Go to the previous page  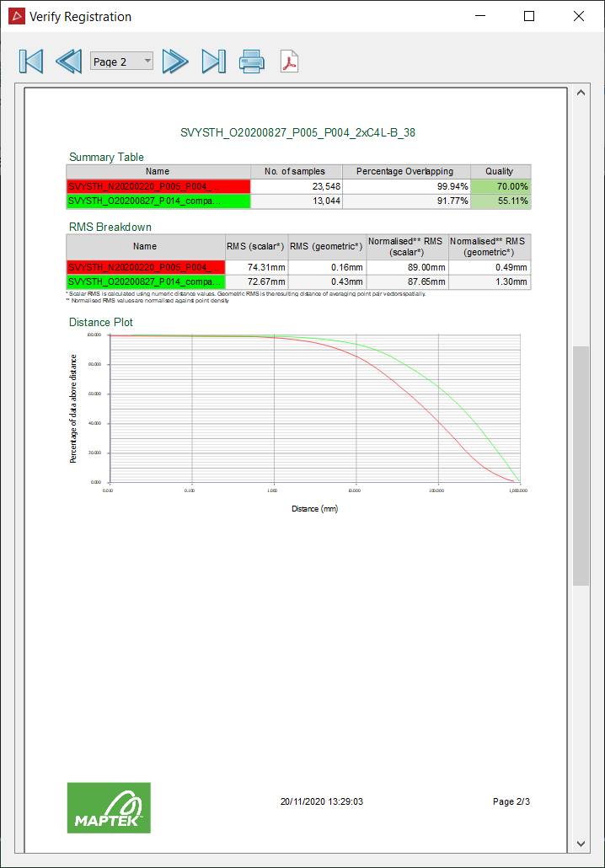click(x=68, y=62)
